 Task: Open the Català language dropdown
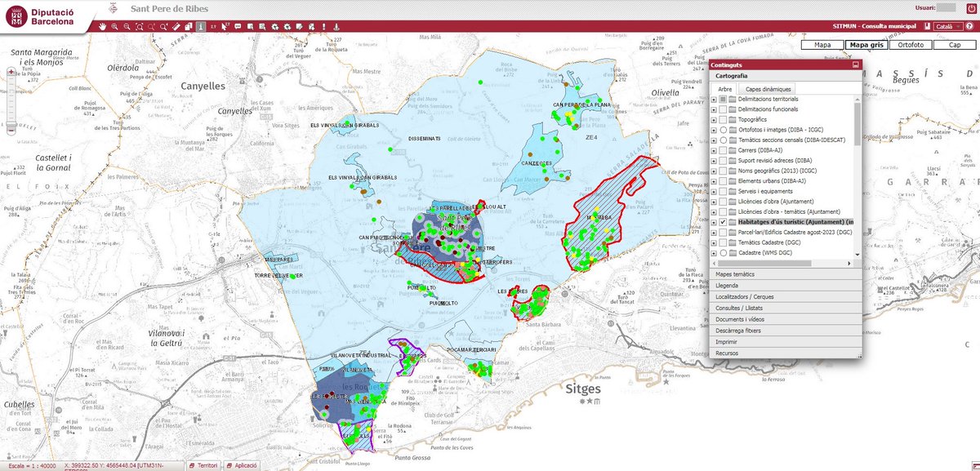[947, 27]
